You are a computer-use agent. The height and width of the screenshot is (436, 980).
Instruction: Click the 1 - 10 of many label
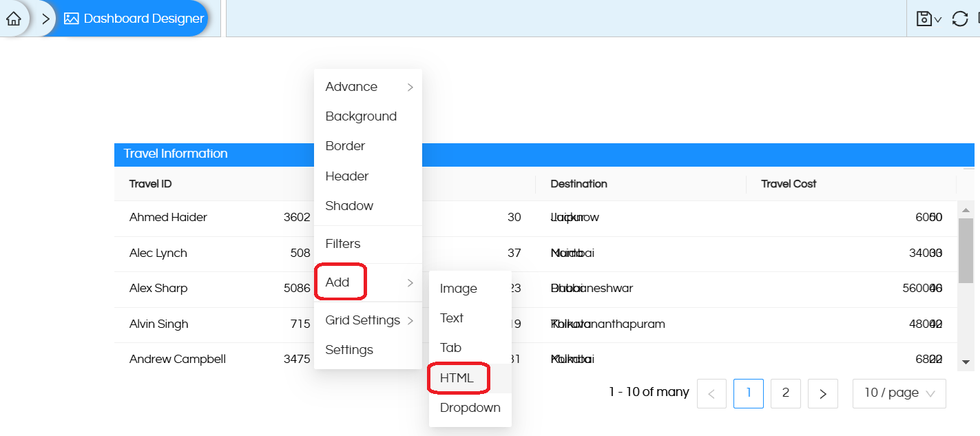[x=649, y=392]
